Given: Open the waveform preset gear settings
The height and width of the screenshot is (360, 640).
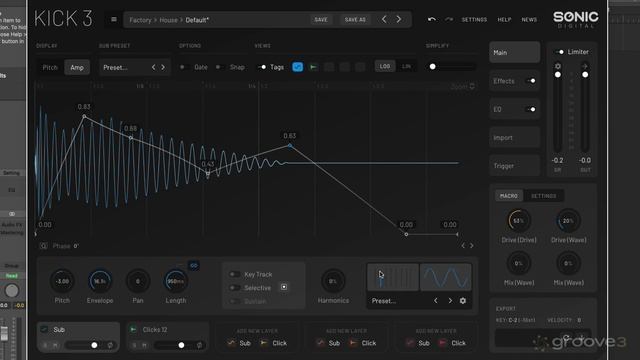Looking at the screenshot, I should pyautogui.click(x=462, y=301).
